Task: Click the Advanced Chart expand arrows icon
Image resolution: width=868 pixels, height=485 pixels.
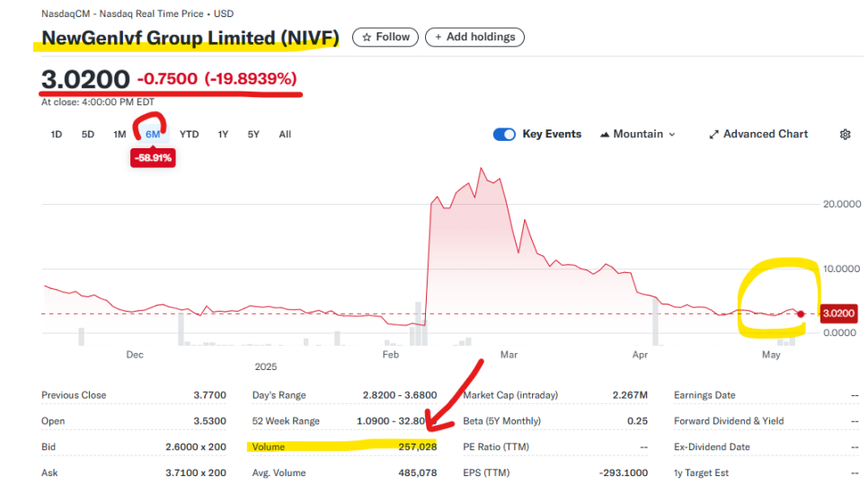Action: pos(714,135)
